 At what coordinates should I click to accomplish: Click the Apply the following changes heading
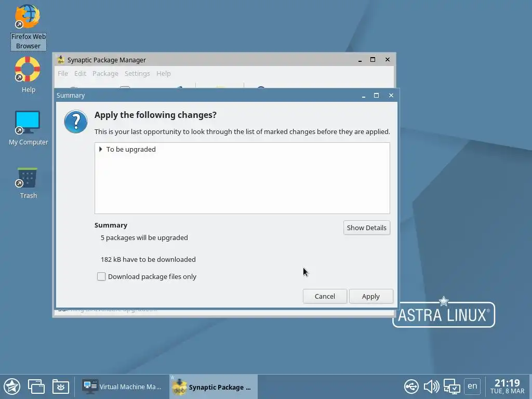point(155,115)
